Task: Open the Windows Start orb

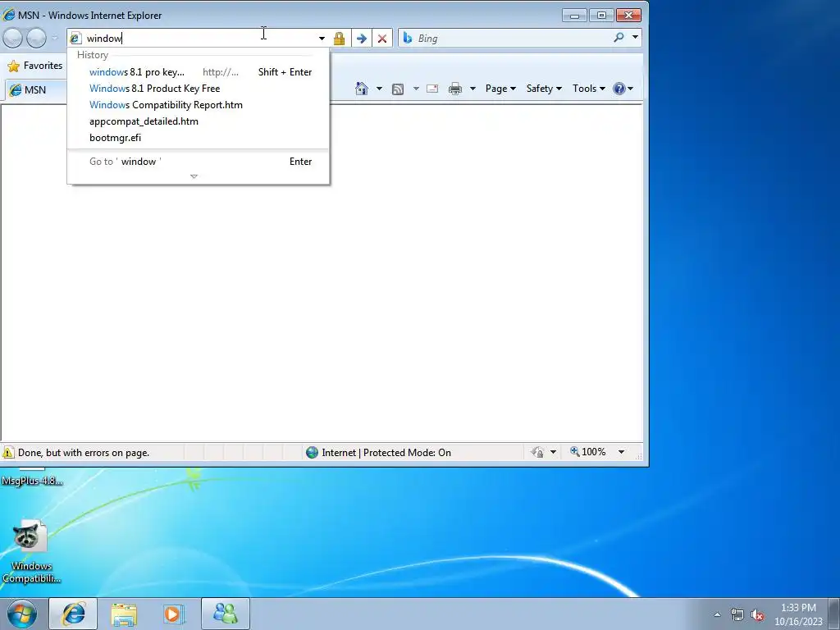Action: [x=22, y=614]
